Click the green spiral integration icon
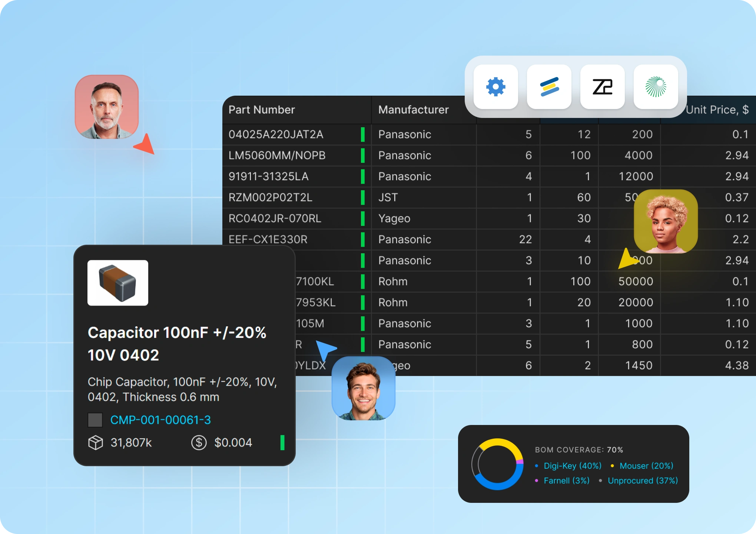The image size is (756, 534). (x=656, y=87)
